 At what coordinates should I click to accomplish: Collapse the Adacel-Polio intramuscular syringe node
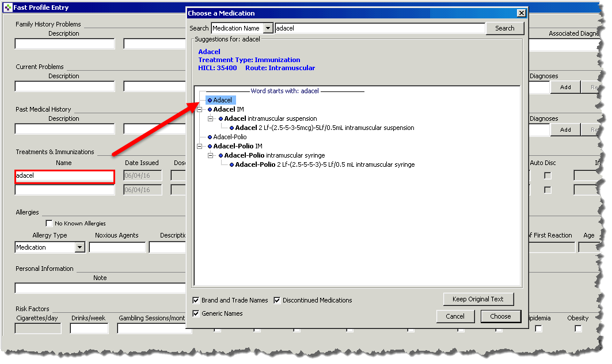tap(210, 155)
